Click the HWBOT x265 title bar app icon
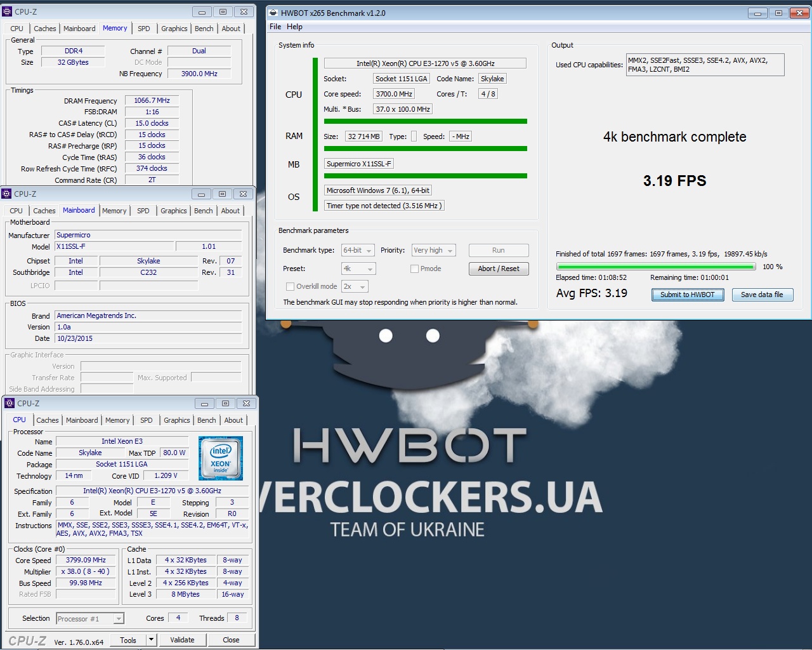The height and width of the screenshot is (650, 812). point(273,13)
